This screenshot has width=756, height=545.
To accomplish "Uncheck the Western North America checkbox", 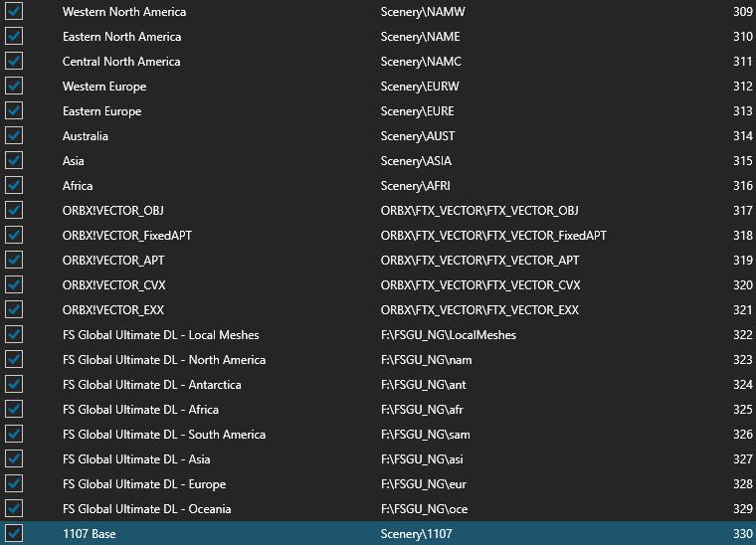I will [x=14, y=12].
